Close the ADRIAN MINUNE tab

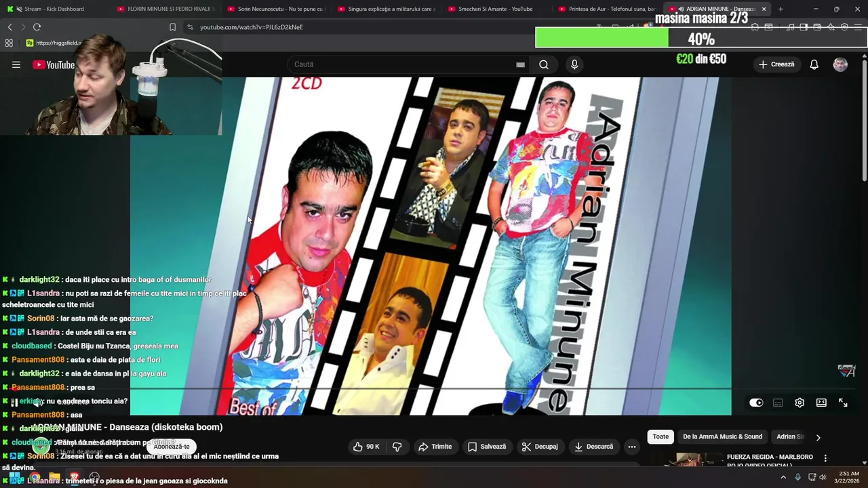click(764, 9)
